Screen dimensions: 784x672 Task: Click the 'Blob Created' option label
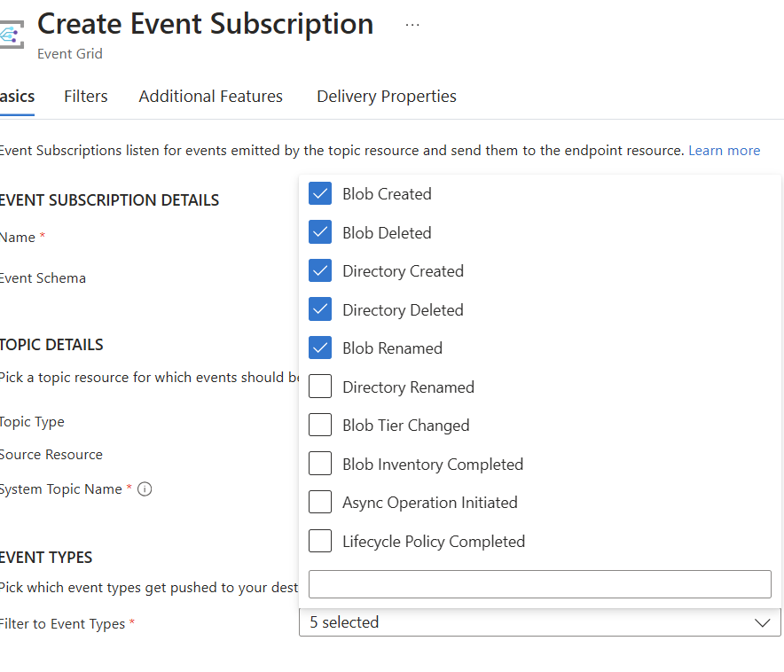(x=387, y=194)
